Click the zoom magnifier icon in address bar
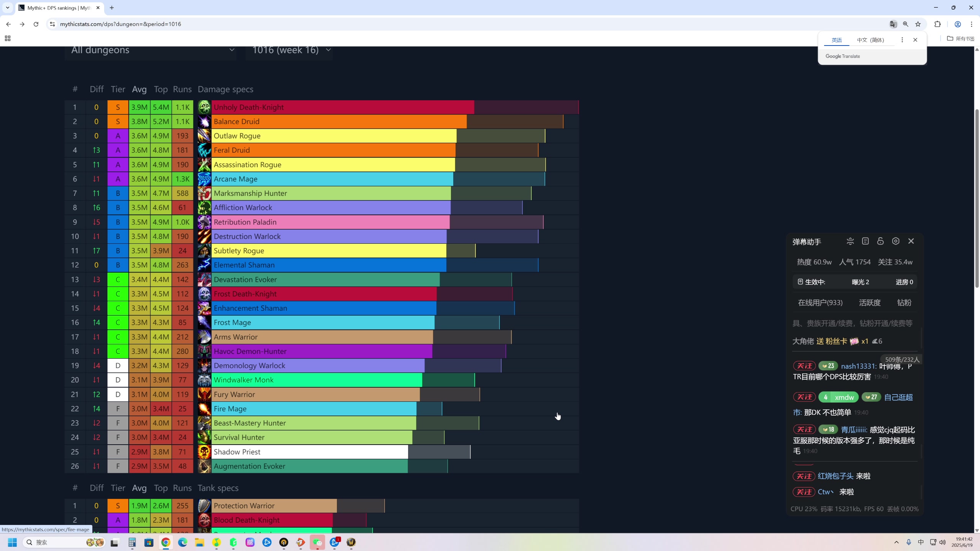The image size is (980, 551). (x=905, y=24)
